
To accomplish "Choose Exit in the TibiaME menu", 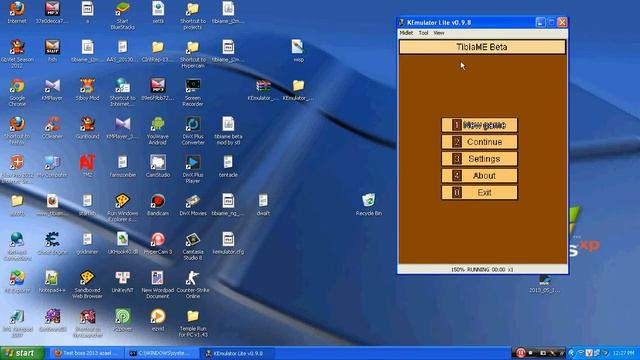I will [480, 193].
